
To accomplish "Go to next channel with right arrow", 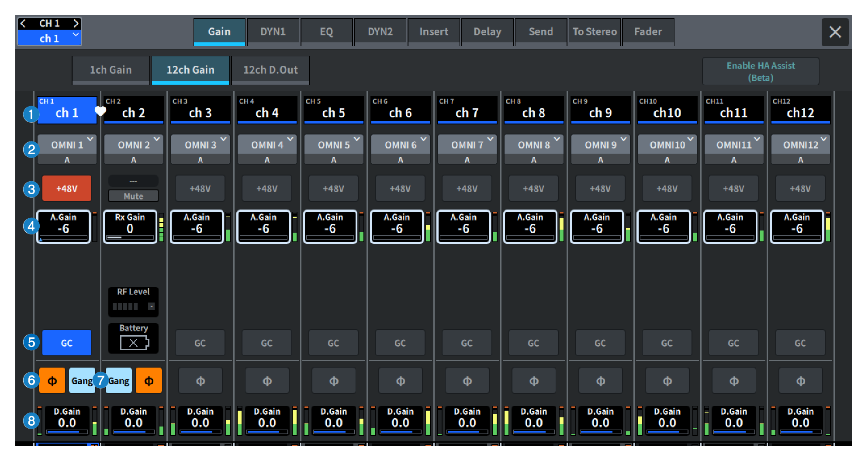I will point(76,24).
